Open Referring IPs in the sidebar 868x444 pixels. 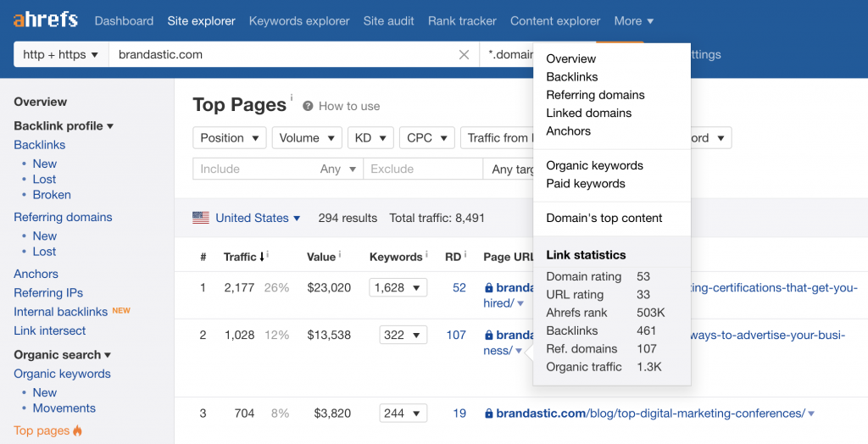[x=48, y=293]
